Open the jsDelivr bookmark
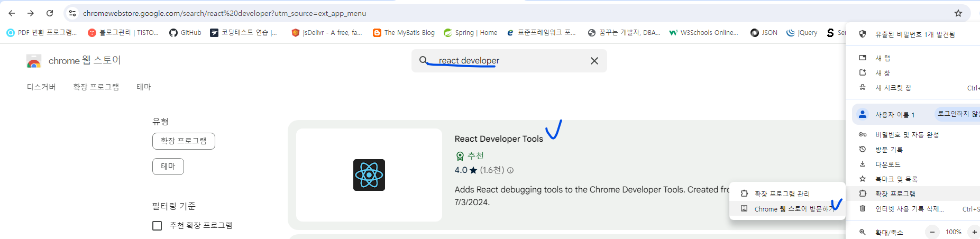Screen dimensions: 980x239 pos(327,33)
